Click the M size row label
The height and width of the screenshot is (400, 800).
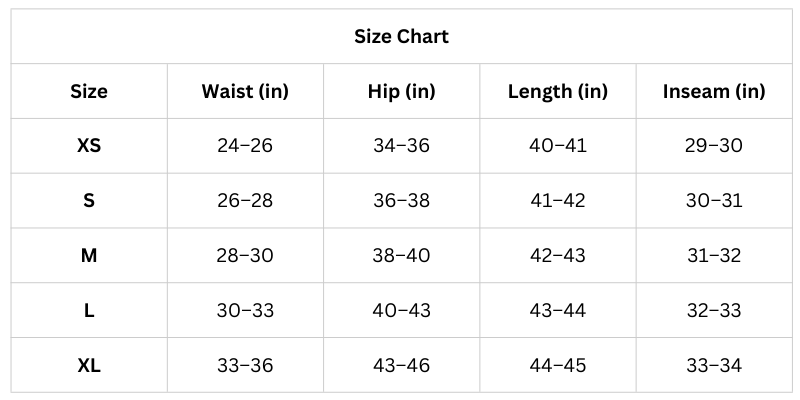89,256
